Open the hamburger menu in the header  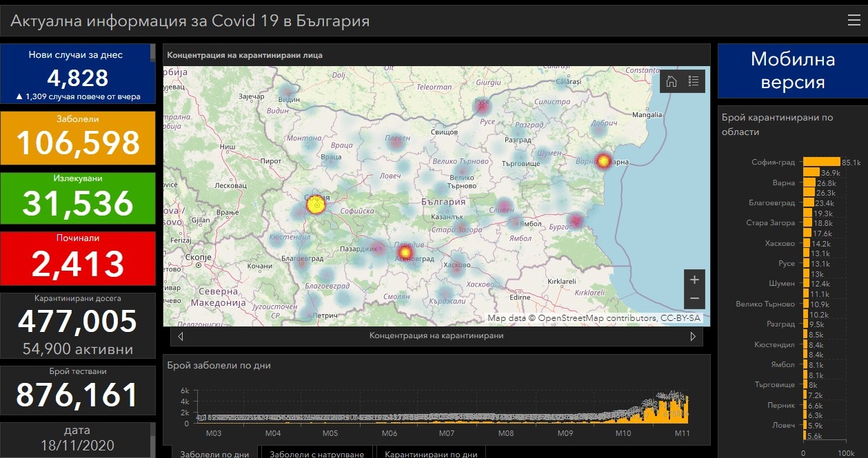click(854, 20)
